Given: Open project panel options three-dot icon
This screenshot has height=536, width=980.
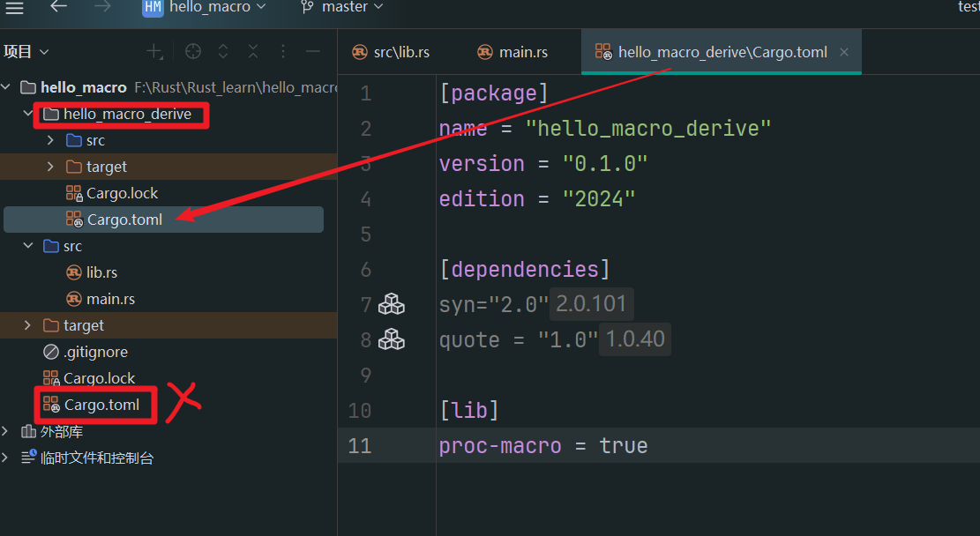Looking at the screenshot, I should [283, 52].
